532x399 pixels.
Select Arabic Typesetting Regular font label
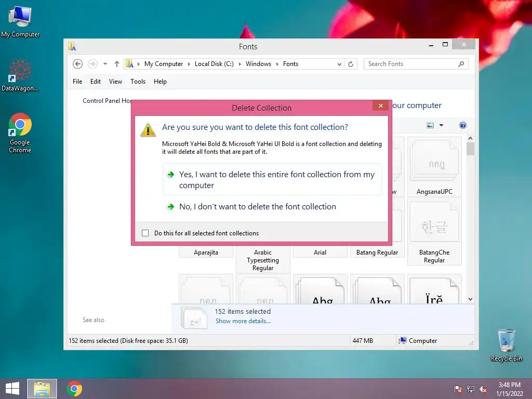(263, 260)
